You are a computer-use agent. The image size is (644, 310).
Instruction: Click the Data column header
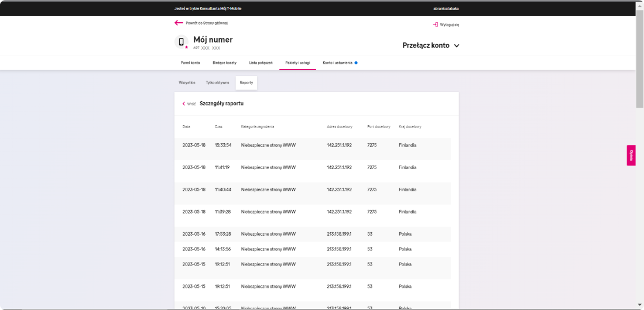tap(186, 127)
